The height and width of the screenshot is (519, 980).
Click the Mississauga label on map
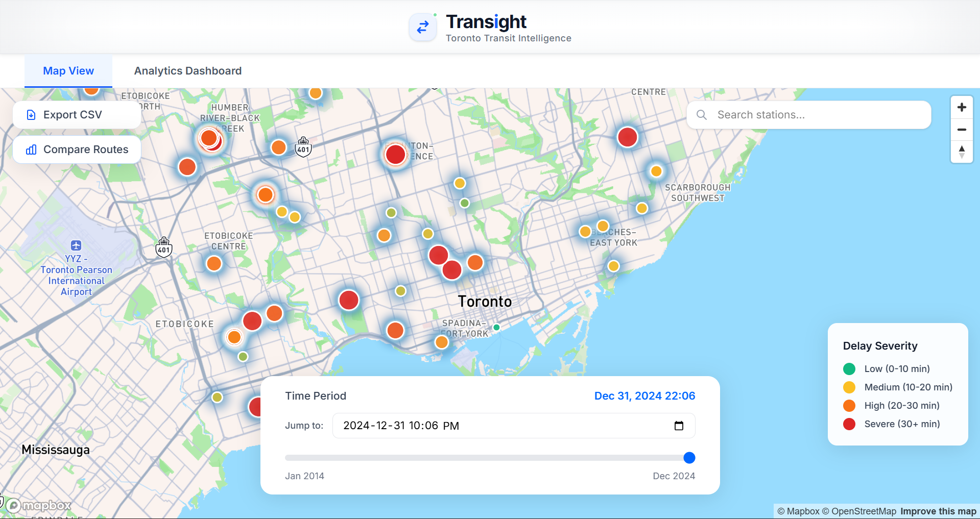pos(56,450)
